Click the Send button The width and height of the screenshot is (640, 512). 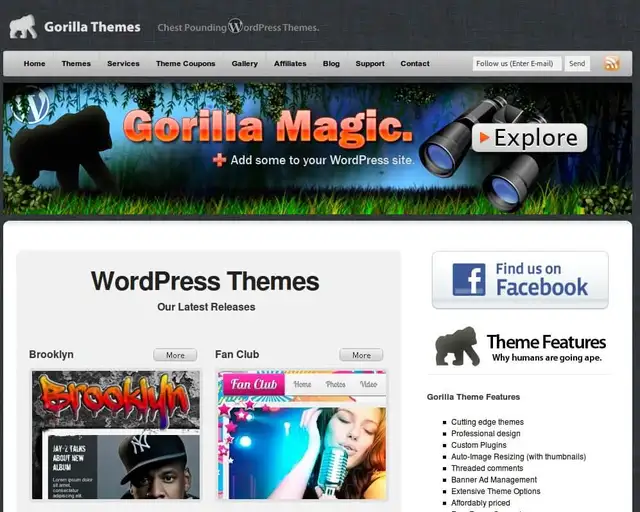pyautogui.click(x=577, y=64)
